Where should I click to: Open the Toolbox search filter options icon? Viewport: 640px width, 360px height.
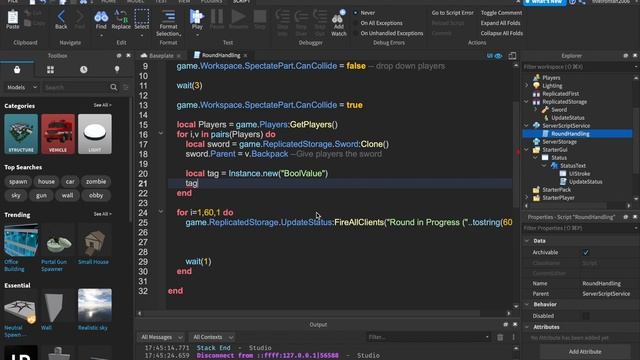125,87
